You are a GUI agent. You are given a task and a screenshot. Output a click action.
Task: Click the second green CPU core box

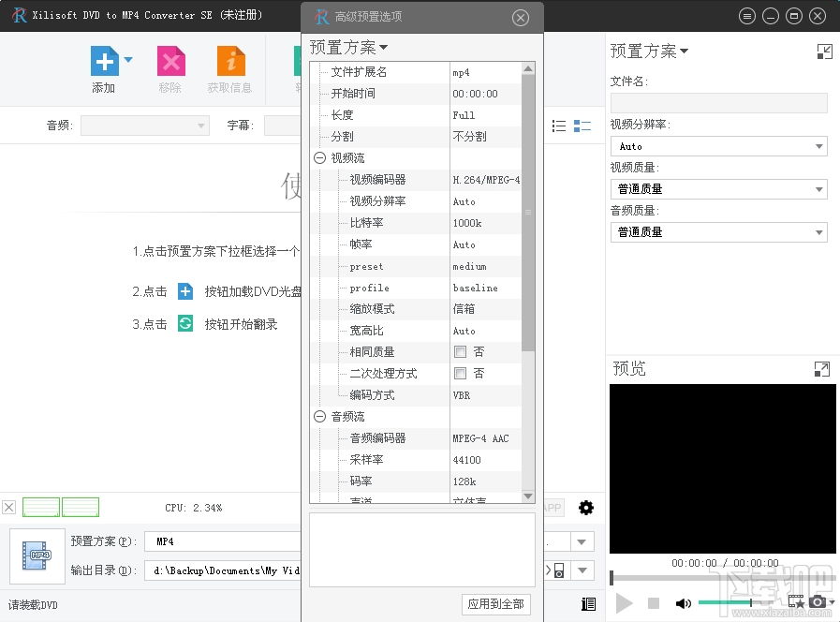tap(81, 508)
